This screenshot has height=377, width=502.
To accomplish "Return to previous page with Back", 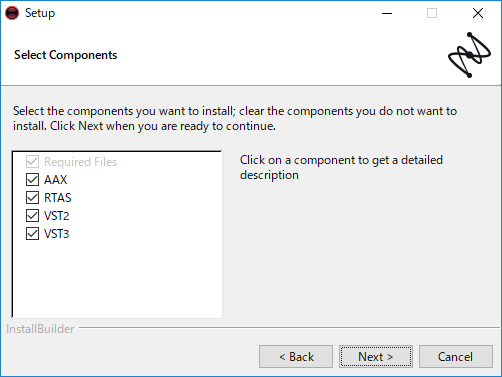I will [x=296, y=357].
